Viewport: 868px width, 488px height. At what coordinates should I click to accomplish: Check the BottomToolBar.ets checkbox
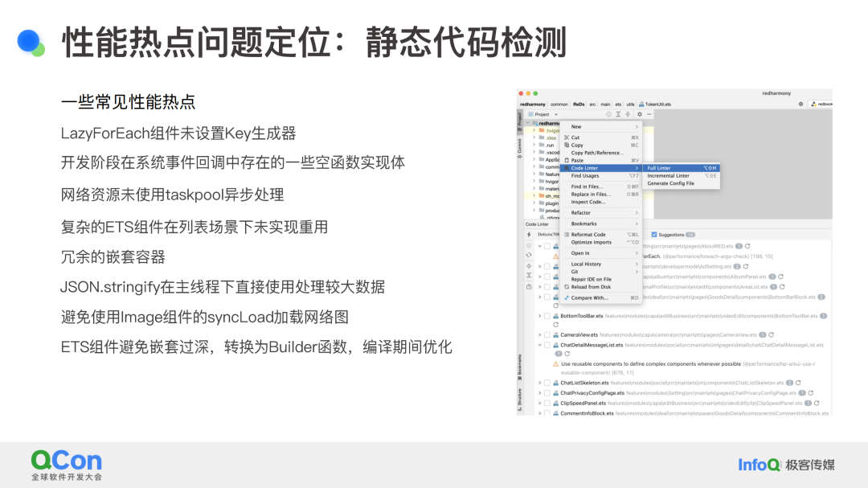[547, 316]
